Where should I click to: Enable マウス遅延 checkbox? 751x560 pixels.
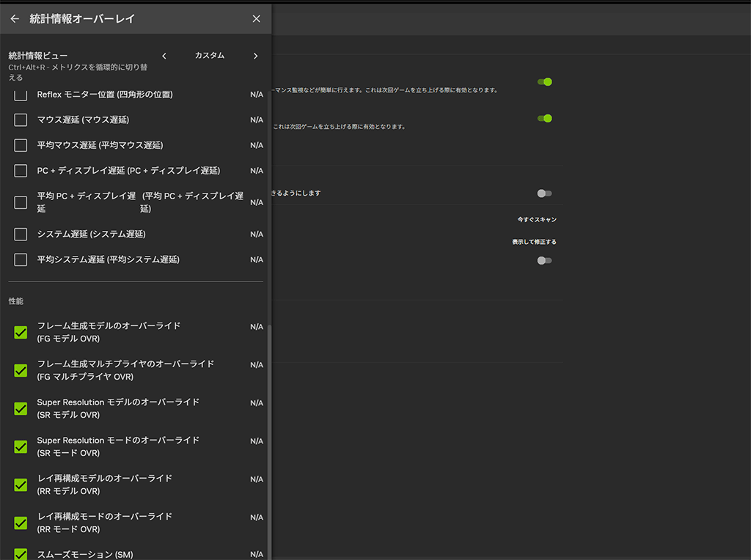tap(21, 119)
